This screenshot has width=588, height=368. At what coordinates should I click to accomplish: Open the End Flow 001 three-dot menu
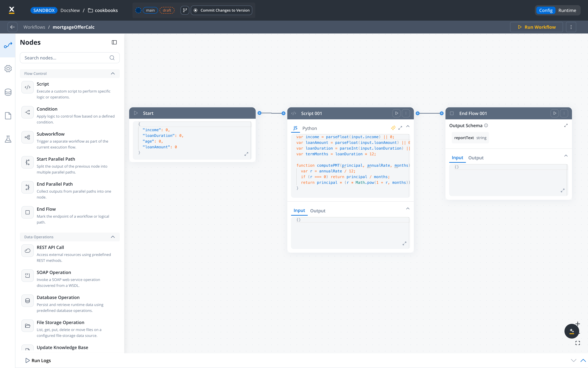[564, 113]
